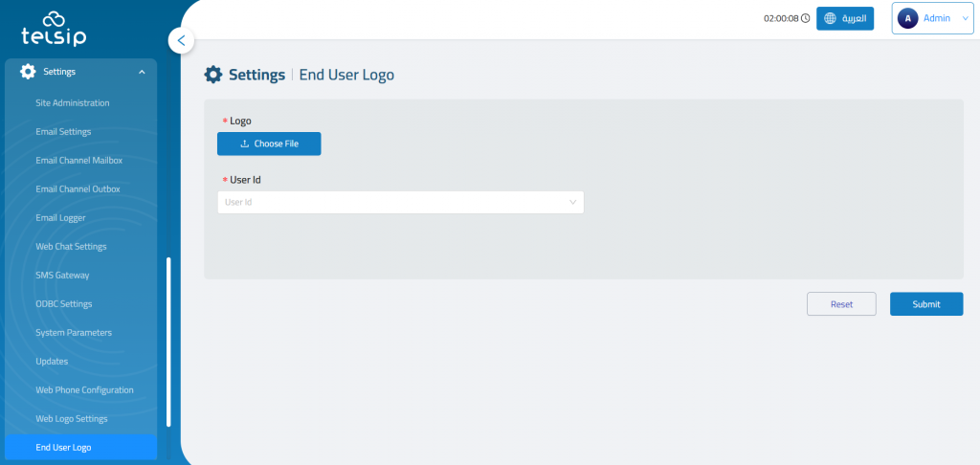
Task: Open Site Administration settings
Action: pyautogui.click(x=73, y=103)
